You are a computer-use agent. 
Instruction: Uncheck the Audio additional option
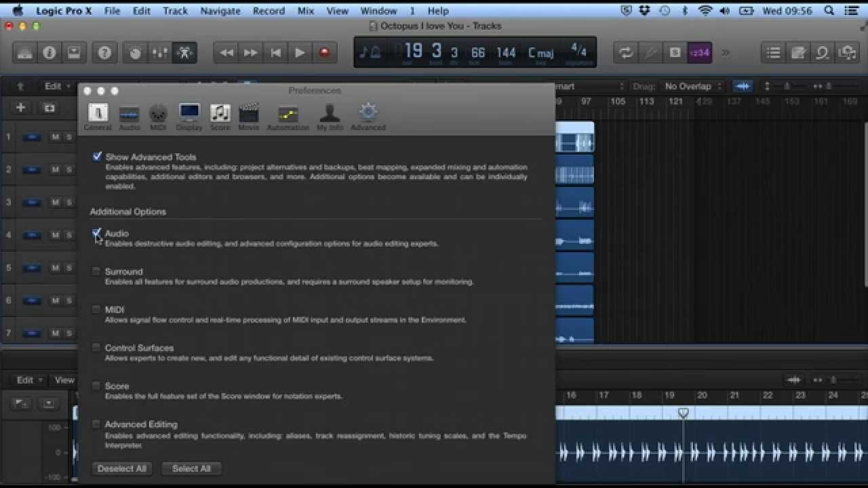(96, 233)
